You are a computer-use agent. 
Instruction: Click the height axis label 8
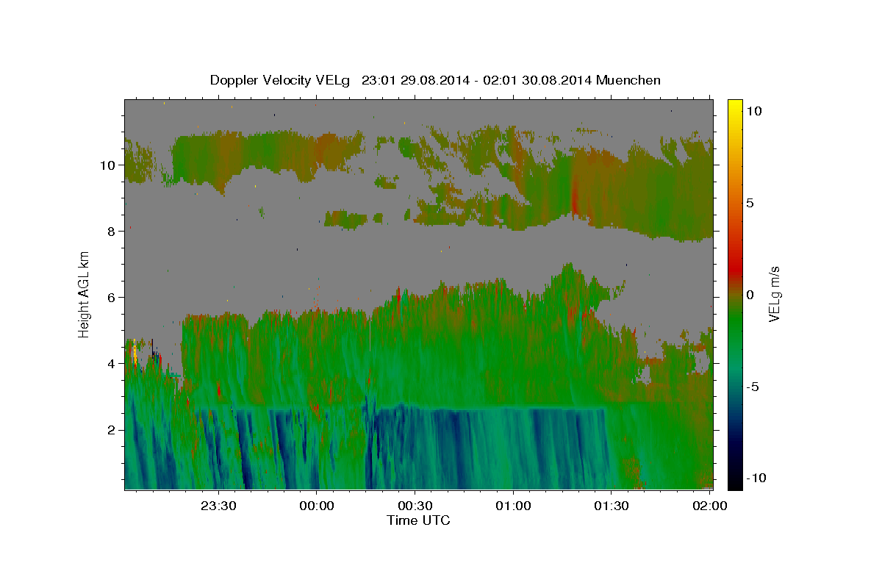(x=112, y=232)
